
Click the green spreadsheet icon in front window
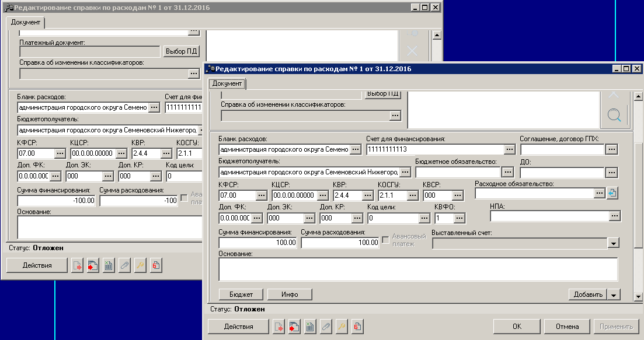tap(310, 327)
